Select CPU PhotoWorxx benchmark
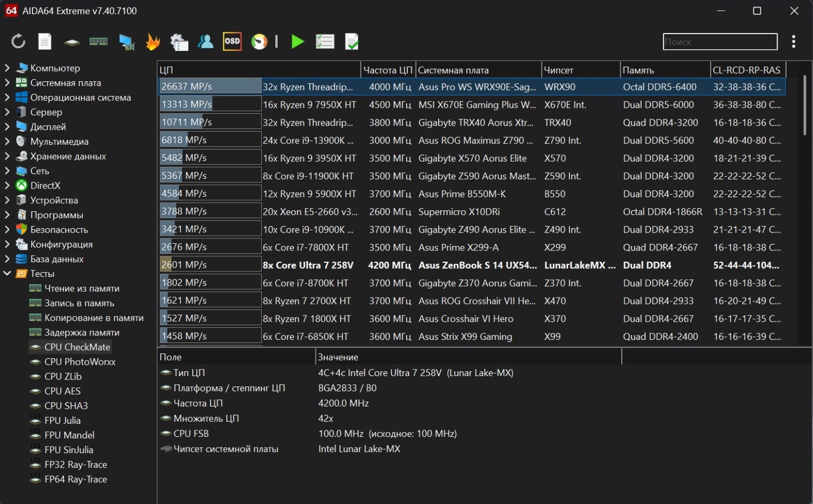Image resolution: width=813 pixels, height=504 pixels. click(x=80, y=362)
